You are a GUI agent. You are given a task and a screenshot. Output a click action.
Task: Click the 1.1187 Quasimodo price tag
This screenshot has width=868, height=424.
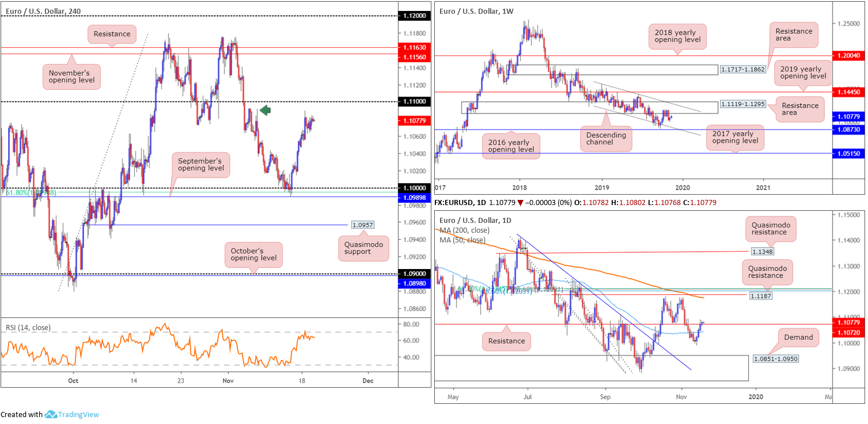(761, 295)
